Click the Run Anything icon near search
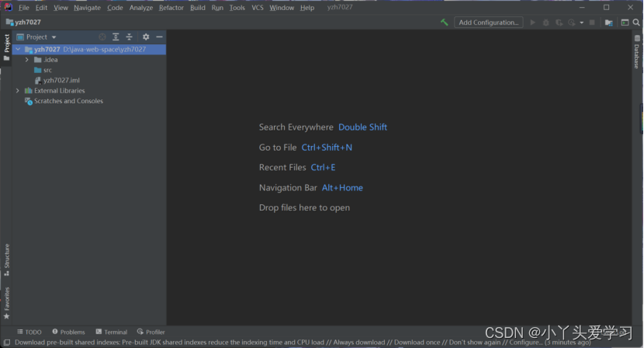The height and width of the screenshot is (348, 644). (x=625, y=23)
